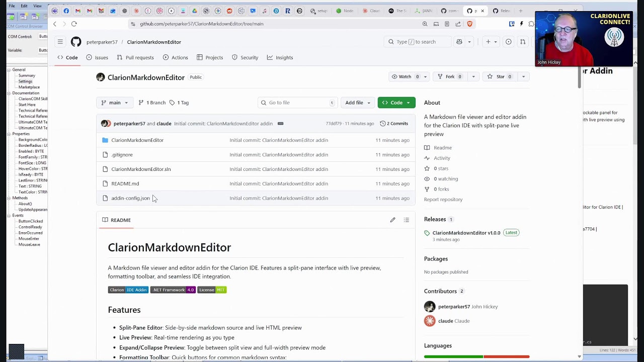Open the Insights tab

(x=280, y=57)
